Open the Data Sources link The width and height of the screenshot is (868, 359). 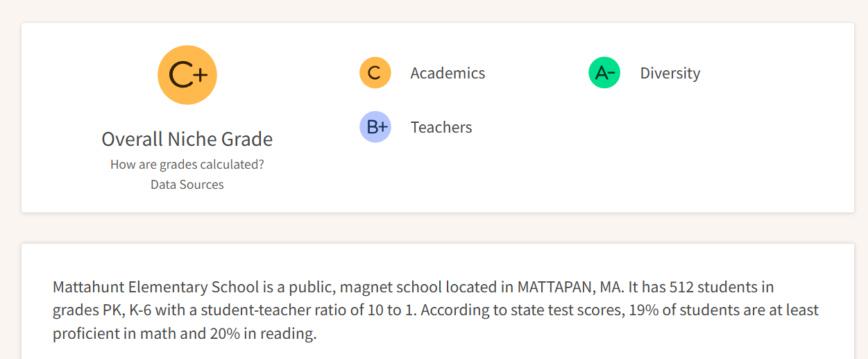(x=187, y=185)
